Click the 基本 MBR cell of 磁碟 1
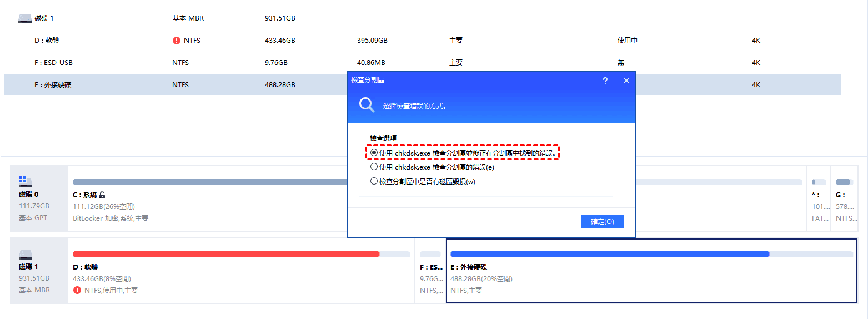This screenshot has width=868, height=319. click(188, 18)
